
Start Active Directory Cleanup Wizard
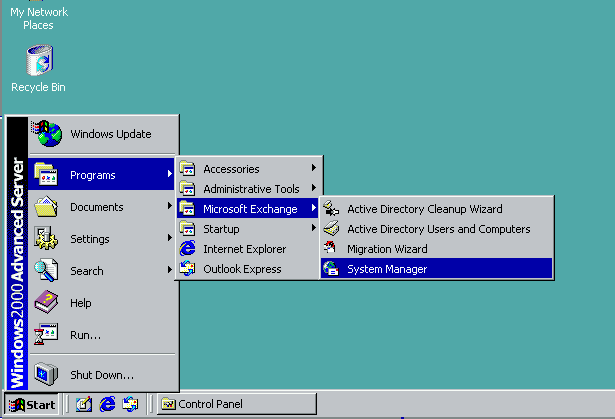436,209
